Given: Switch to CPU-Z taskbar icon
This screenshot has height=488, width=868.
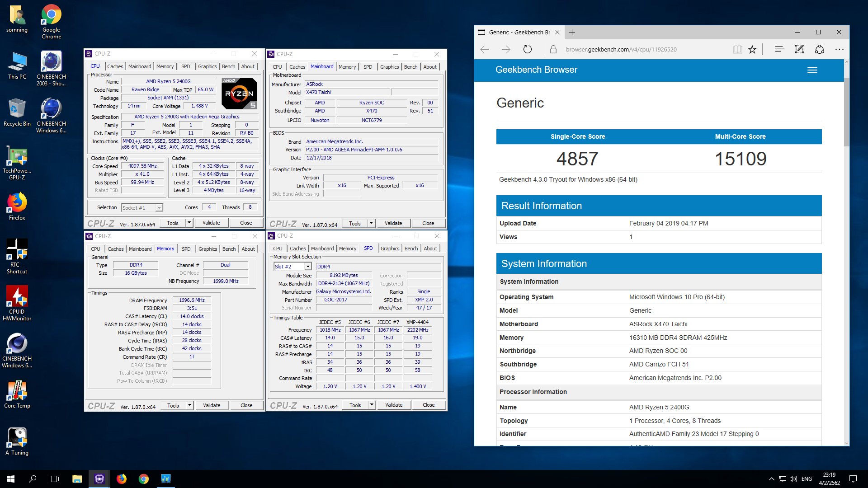Looking at the screenshot, I should tap(99, 479).
